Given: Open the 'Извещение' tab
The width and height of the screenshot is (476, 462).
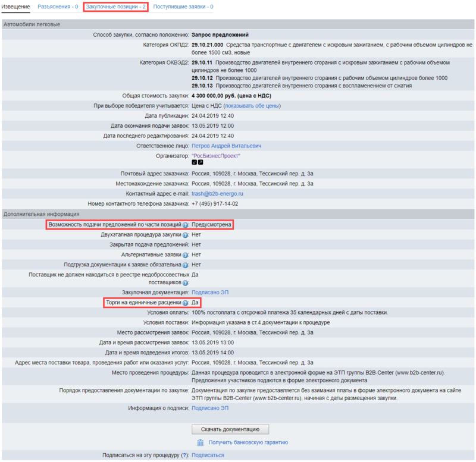Looking at the screenshot, I should [x=15, y=7].
